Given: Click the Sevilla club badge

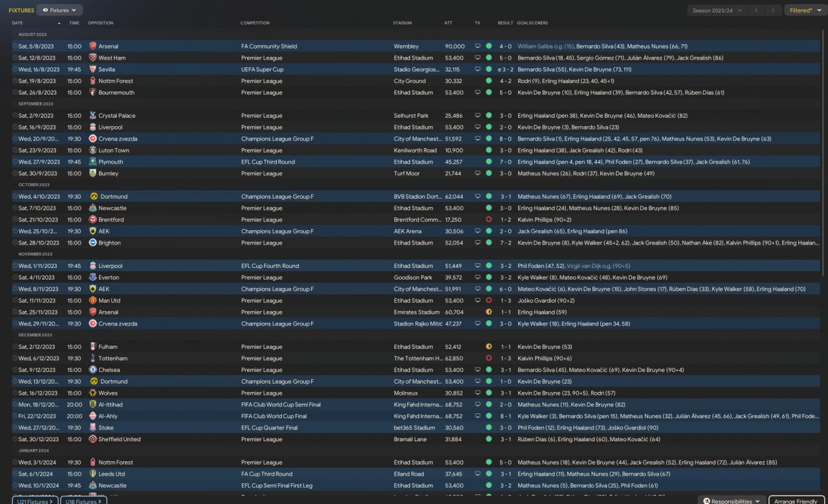Looking at the screenshot, I should coord(93,70).
